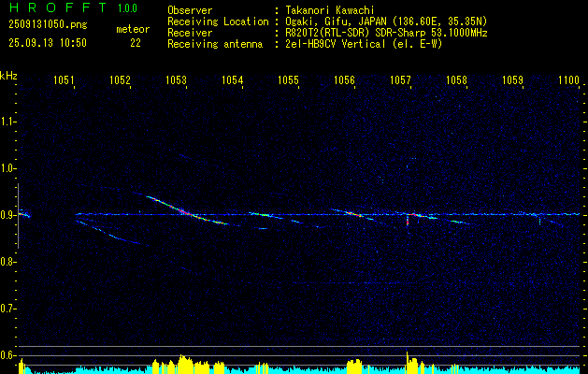Screen dimensions: 588x374
Task: Click the Observer field label
Action: 190,10
